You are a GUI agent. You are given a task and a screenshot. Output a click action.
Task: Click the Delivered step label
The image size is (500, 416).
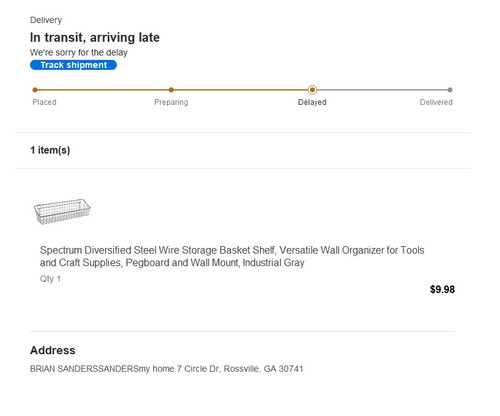[x=436, y=102]
